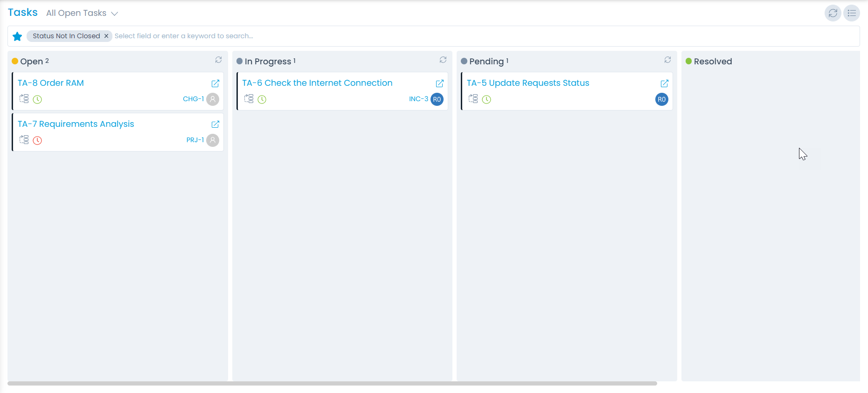The height and width of the screenshot is (393, 868).
Task: Refresh the Pending column
Action: pyautogui.click(x=667, y=60)
